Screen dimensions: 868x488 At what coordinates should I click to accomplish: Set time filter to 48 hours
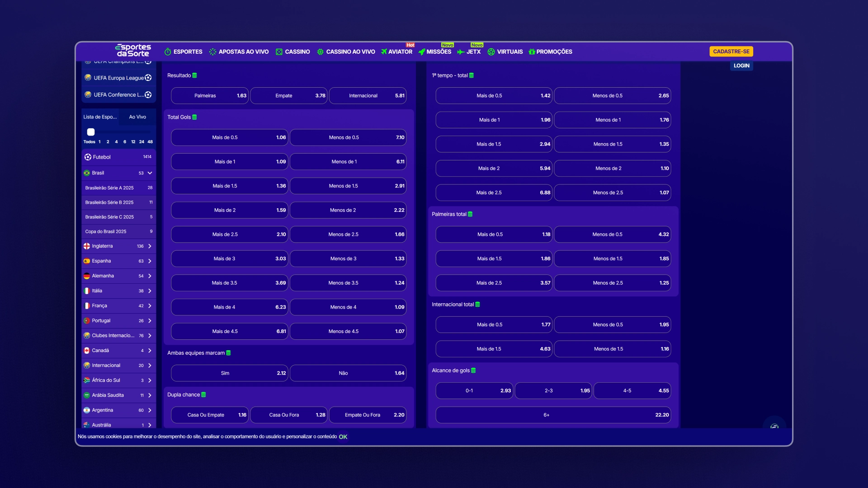(150, 142)
